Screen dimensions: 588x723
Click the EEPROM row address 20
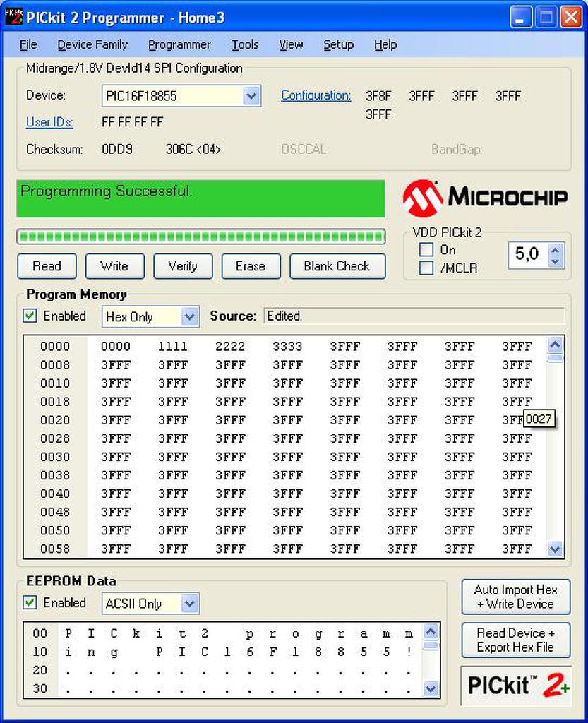tap(40, 669)
